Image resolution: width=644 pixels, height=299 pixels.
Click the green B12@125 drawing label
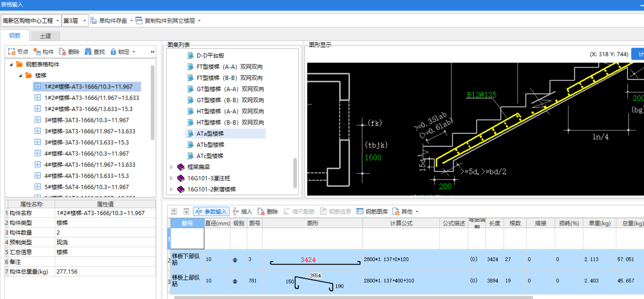[x=481, y=95]
